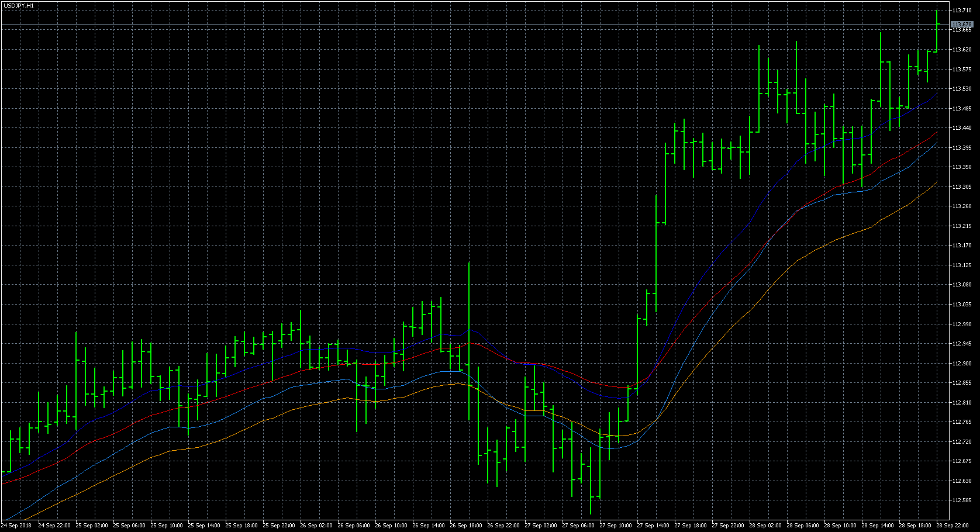Click the 25 Sep 10:00 time label

coord(167,526)
